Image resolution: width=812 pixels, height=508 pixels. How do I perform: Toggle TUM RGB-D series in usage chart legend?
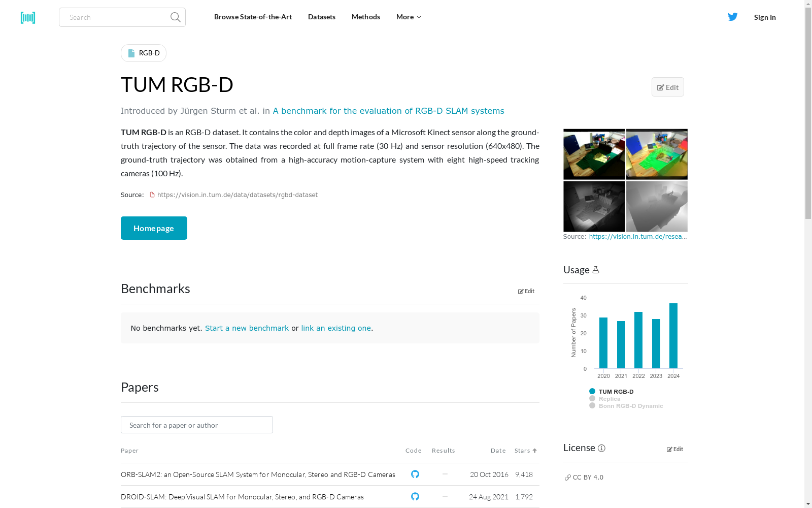616,391
